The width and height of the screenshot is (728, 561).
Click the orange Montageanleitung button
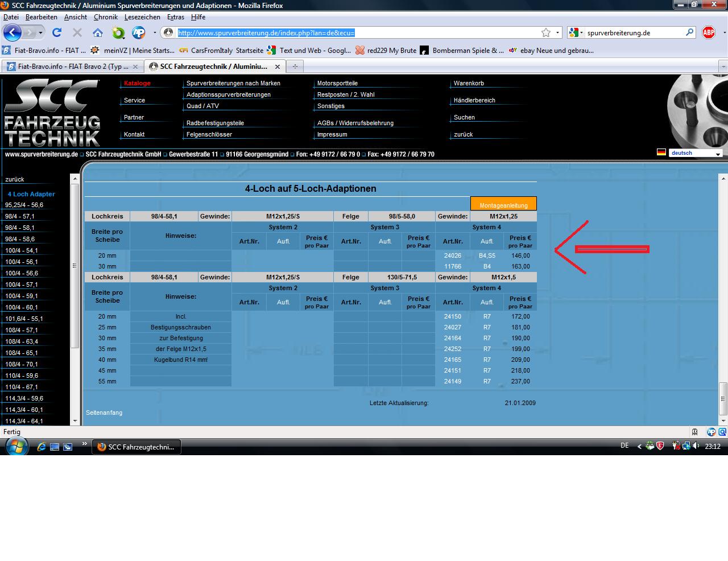click(x=503, y=205)
